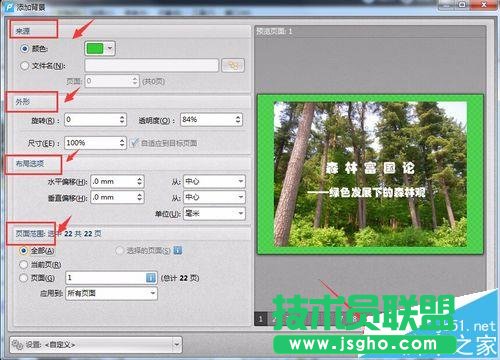Open the horizontal 从 中心 dropdown
Viewport: 500px width, 360px height.
[x=214, y=181]
